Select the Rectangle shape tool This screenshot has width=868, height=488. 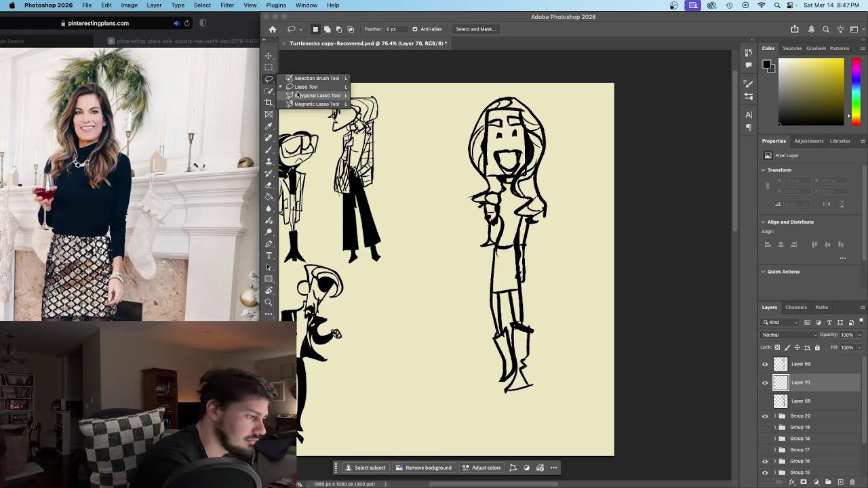269,279
